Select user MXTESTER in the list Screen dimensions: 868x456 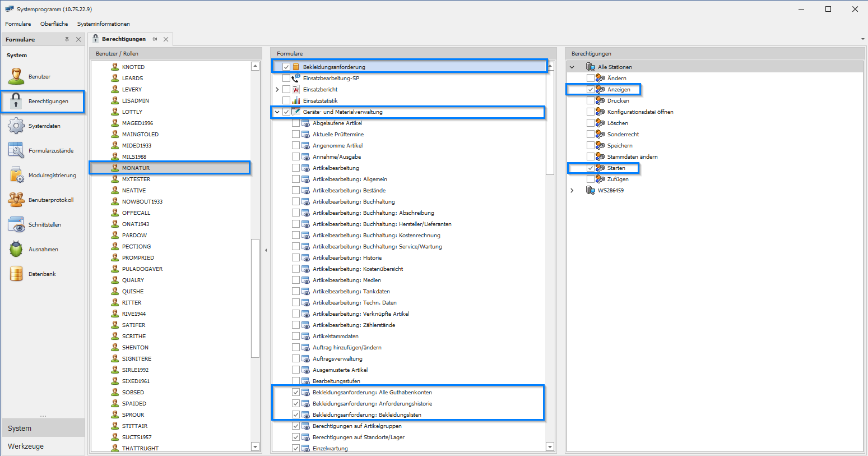(136, 179)
